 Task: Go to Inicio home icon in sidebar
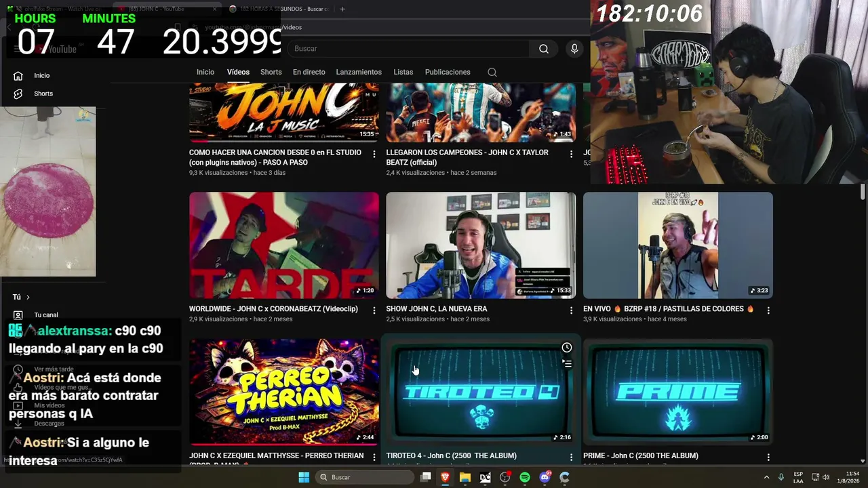[18, 76]
